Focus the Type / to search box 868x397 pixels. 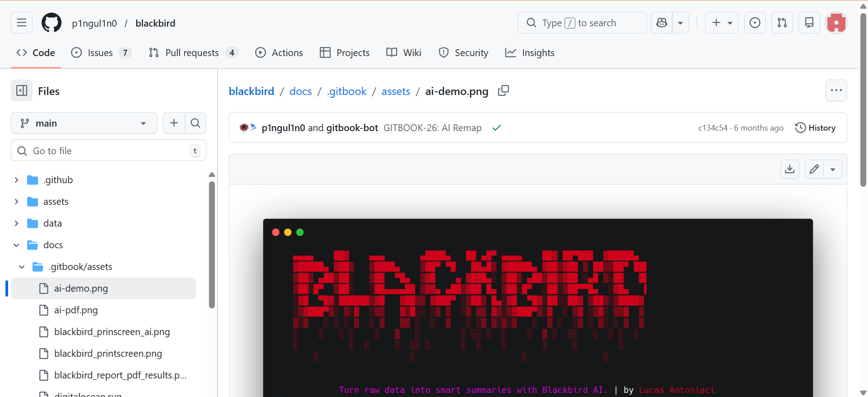point(582,23)
